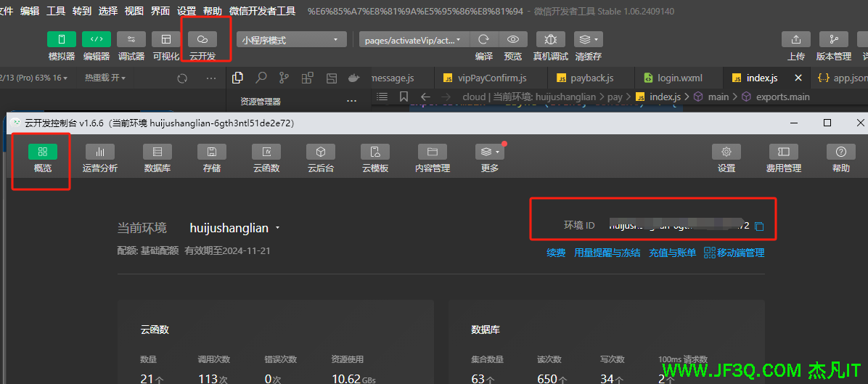Open the 概览 overview tab in cloud console

tap(43, 160)
